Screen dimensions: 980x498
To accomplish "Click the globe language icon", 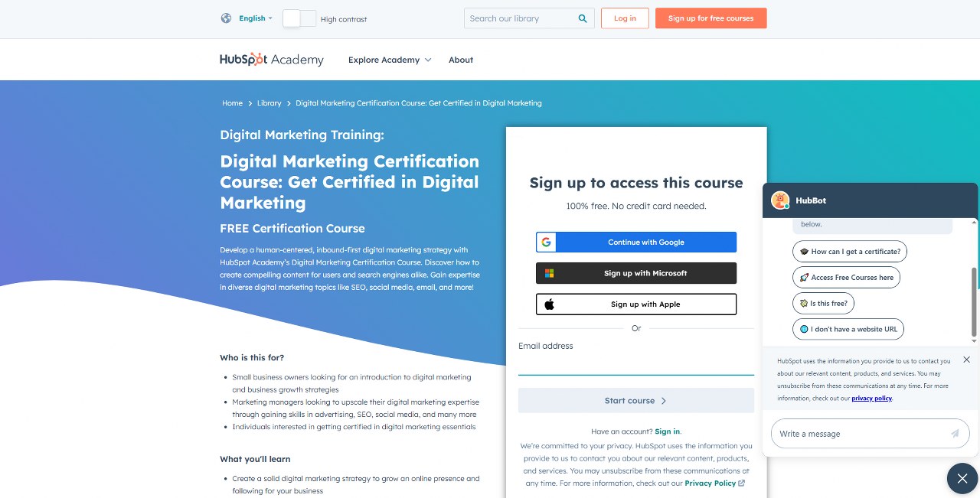I will click(x=226, y=18).
